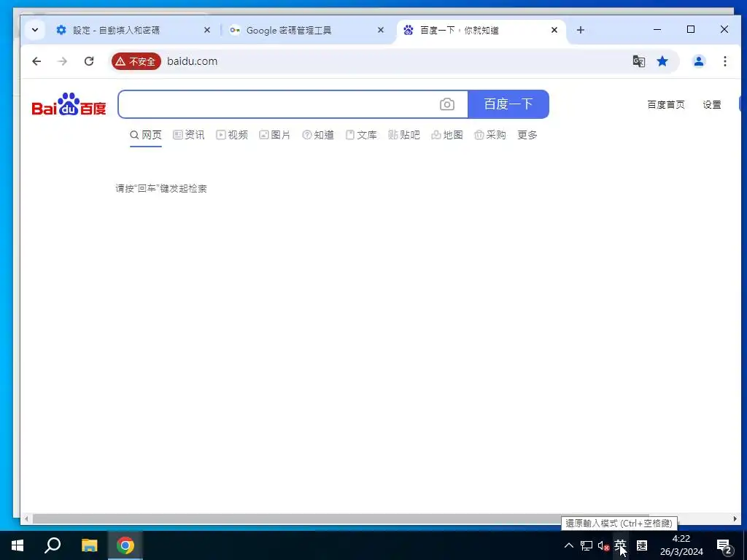The image size is (747, 560).
Task: Click the scrollbar right arrow
Action: click(735, 518)
